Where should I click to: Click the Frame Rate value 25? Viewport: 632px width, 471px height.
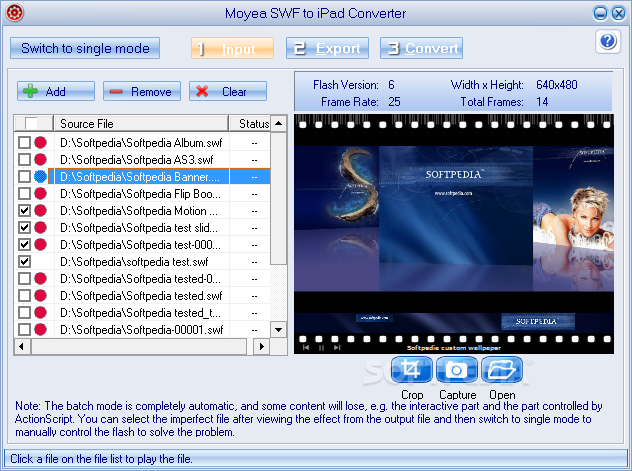[x=394, y=102]
